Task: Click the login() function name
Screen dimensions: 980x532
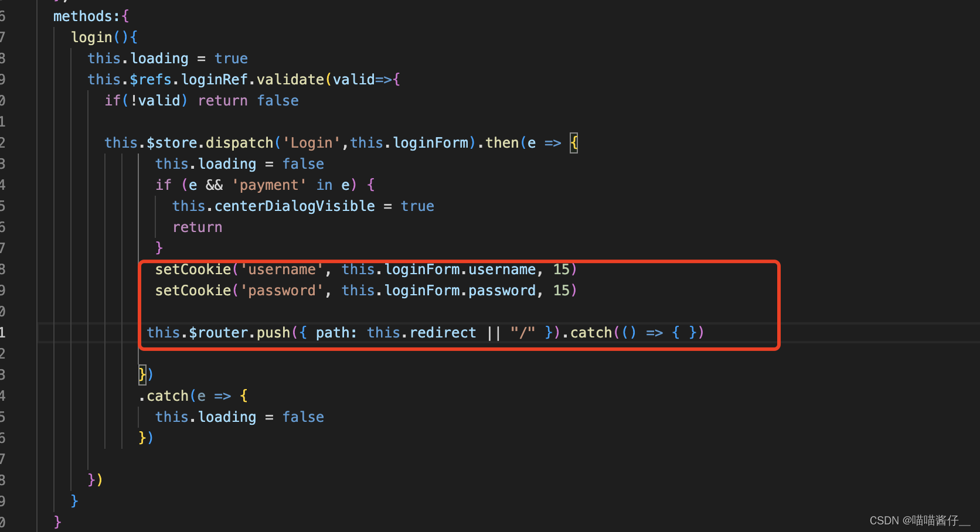Action: click(x=92, y=37)
